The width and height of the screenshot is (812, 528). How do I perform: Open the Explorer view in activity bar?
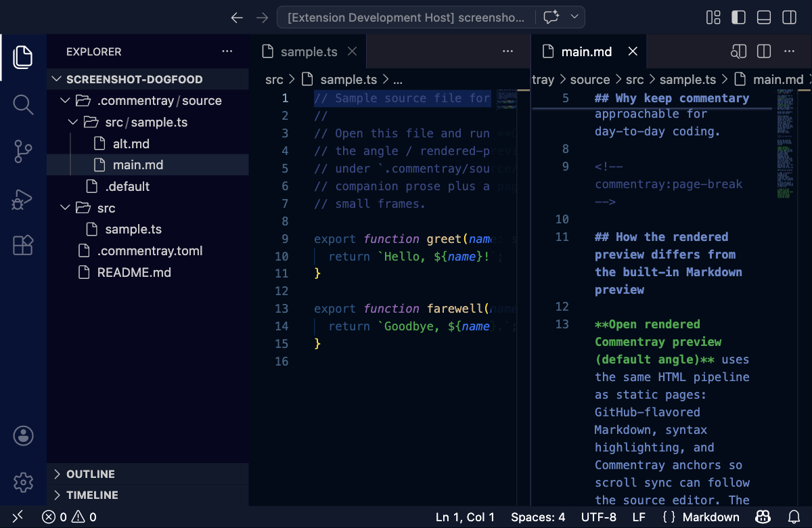click(23, 57)
